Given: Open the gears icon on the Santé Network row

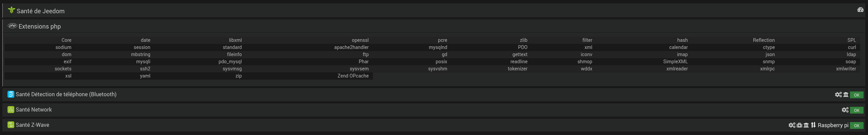Looking at the screenshot, I should point(845,110).
